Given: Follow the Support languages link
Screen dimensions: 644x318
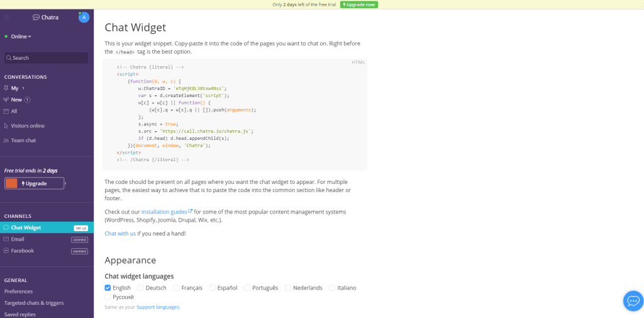Looking at the screenshot, I should [x=158, y=307].
